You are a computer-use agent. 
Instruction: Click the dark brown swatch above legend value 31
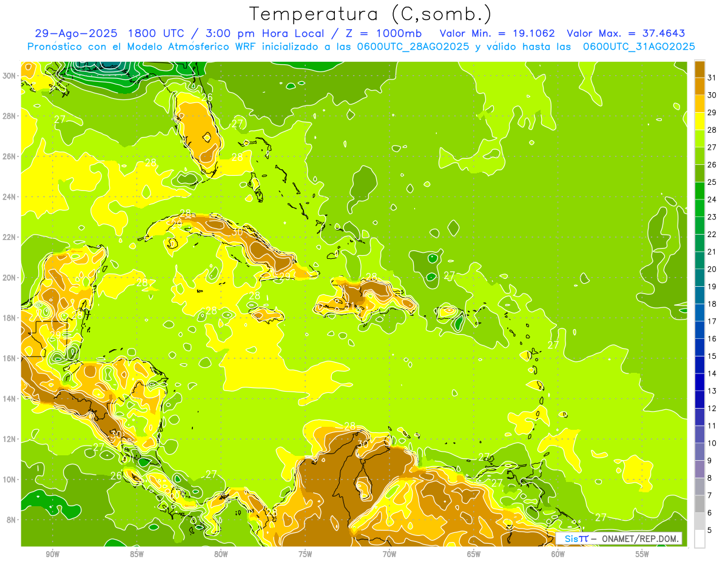pyautogui.click(x=699, y=69)
